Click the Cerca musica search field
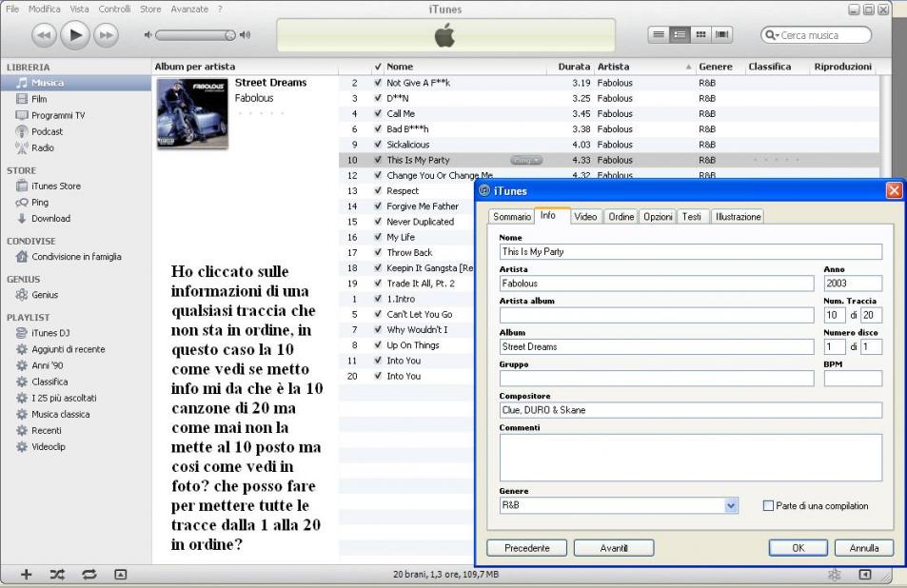The width and height of the screenshot is (907, 588). (817, 35)
